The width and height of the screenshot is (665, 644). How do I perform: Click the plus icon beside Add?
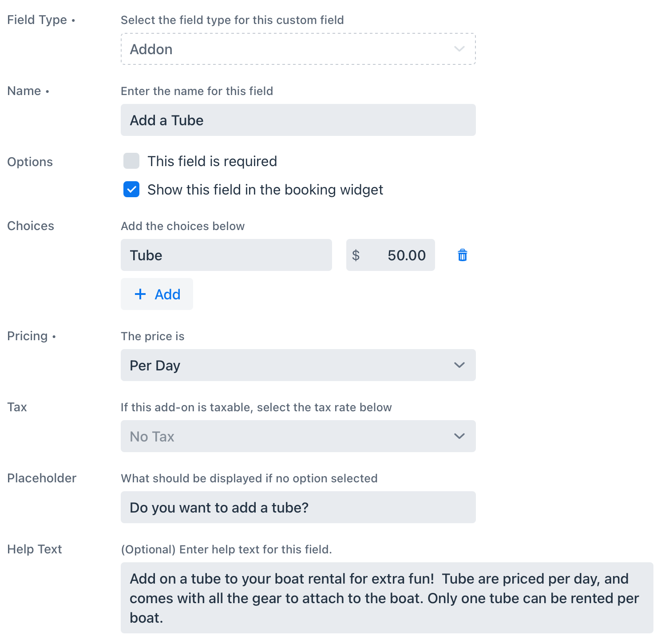pyautogui.click(x=140, y=294)
